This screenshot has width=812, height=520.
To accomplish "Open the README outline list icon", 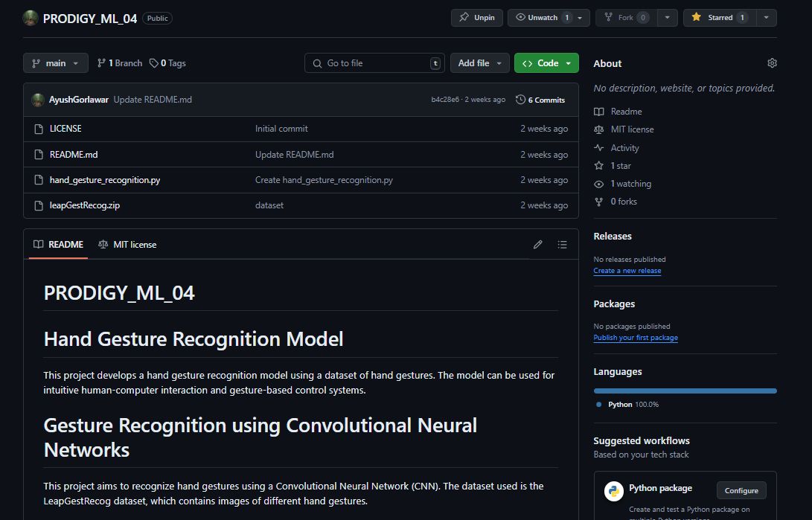I will click(x=562, y=245).
